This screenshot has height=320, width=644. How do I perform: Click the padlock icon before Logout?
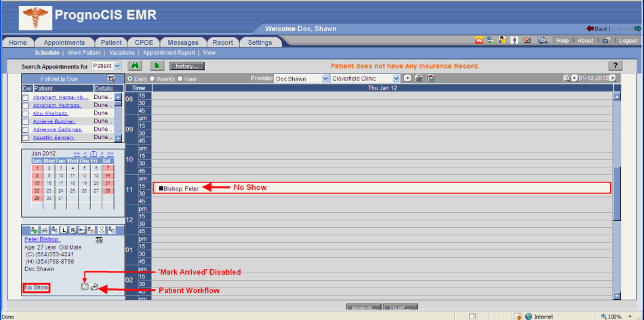(606, 41)
